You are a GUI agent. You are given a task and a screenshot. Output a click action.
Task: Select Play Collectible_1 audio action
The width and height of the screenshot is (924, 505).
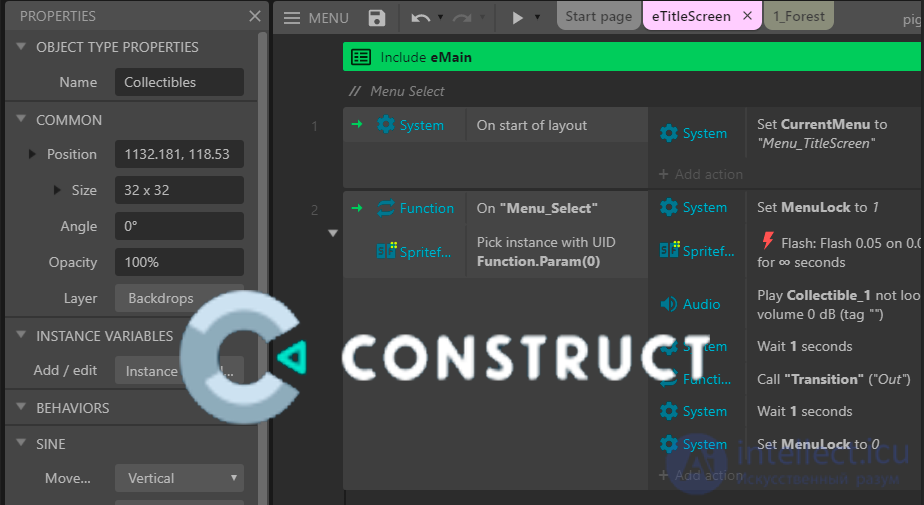pyautogui.click(x=838, y=305)
